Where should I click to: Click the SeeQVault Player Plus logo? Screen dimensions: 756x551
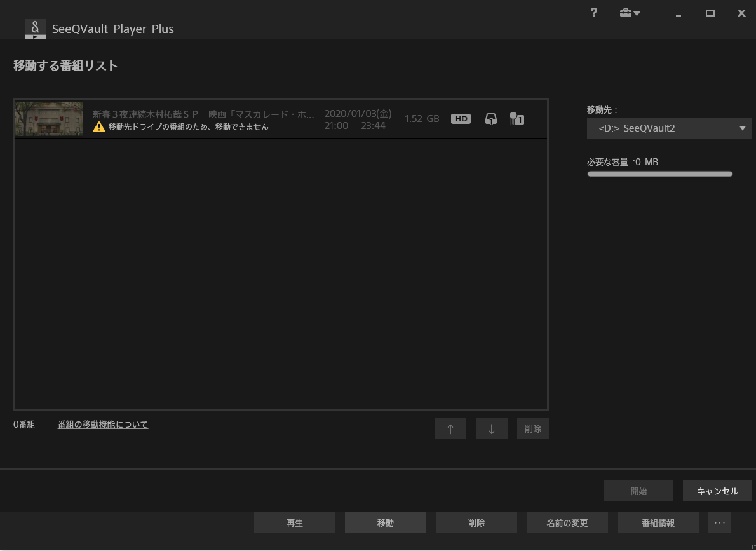point(35,29)
